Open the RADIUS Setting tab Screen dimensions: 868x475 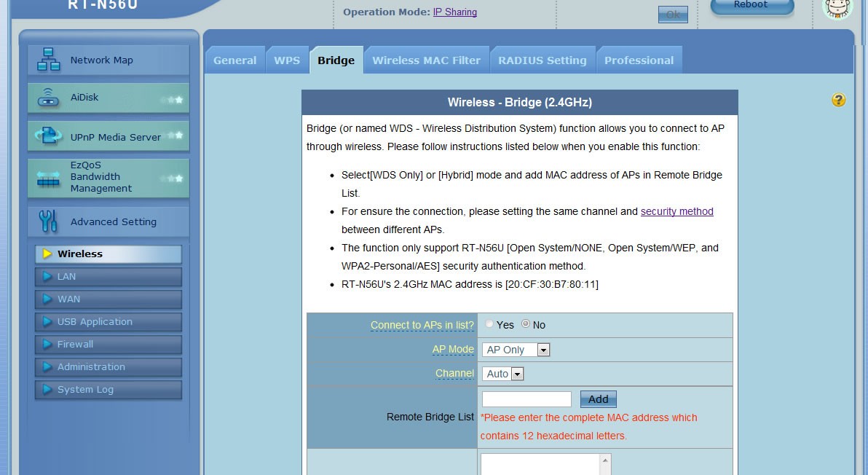(x=542, y=60)
